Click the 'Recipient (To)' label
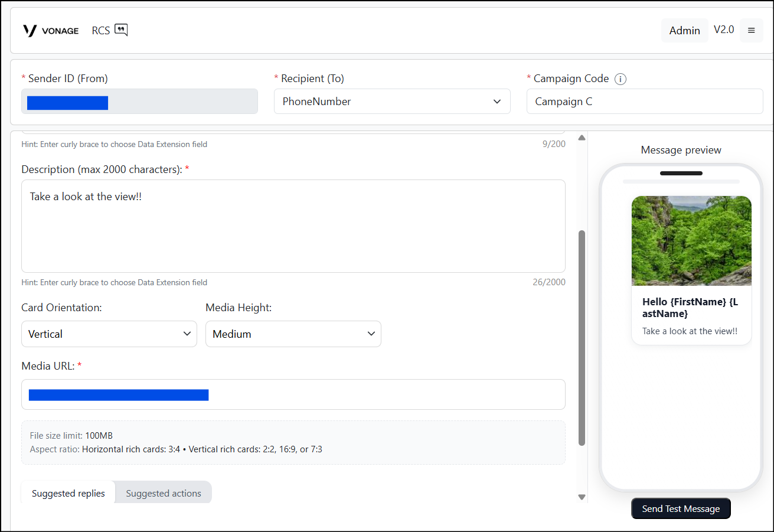This screenshot has height=532, width=774. tap(312, 79)
